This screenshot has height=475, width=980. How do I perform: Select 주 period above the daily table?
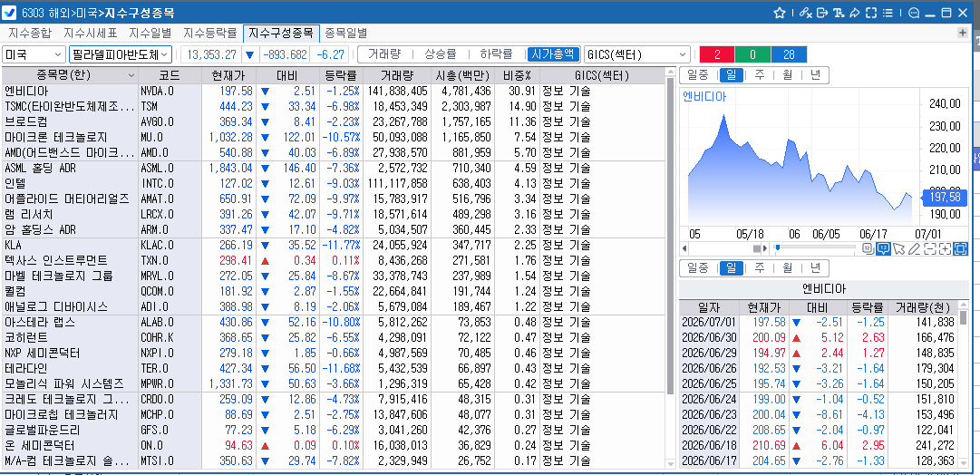(760, 268)
